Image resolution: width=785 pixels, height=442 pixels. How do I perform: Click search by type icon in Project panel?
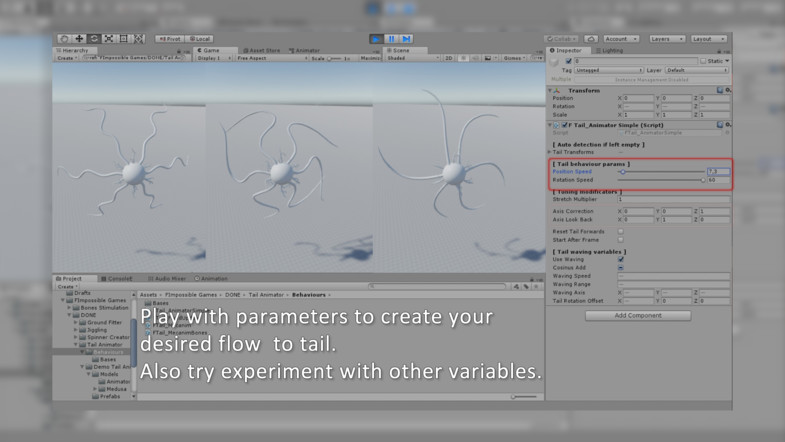516,286
